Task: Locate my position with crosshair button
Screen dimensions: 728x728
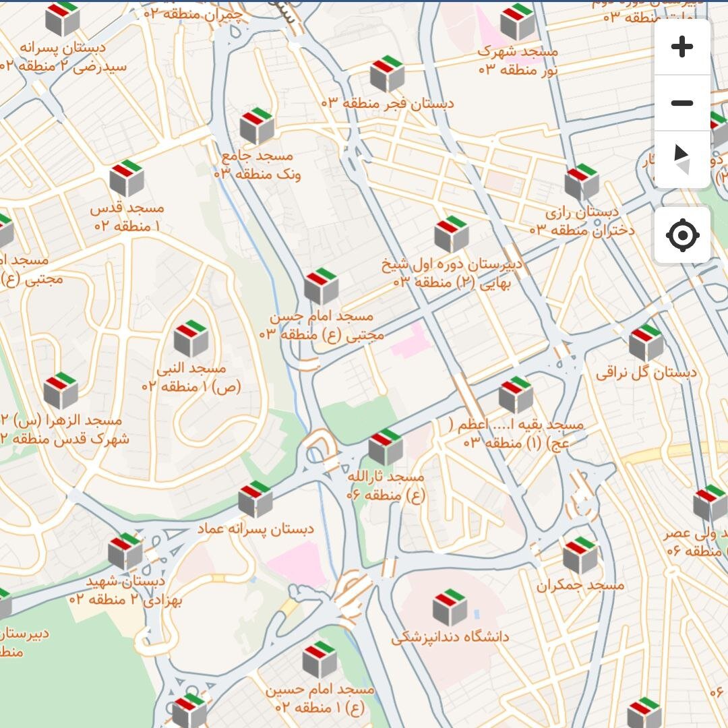Action: pos(682,235)
